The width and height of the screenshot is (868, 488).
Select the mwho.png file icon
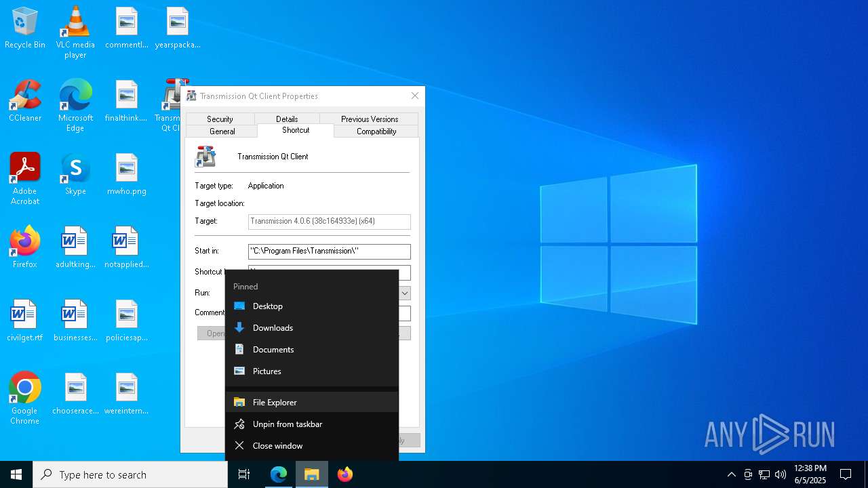tap(127, 175)
